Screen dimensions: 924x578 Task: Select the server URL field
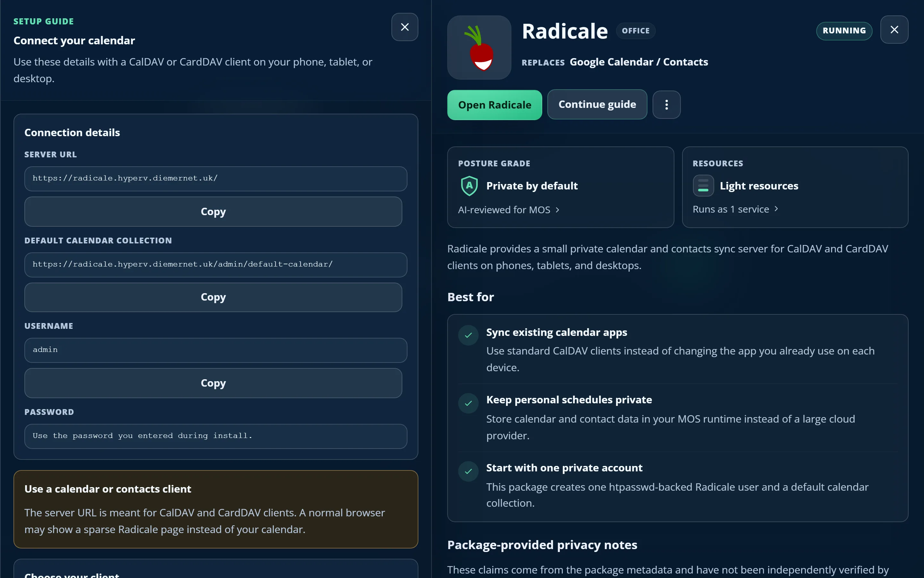[x=216, y=179]
